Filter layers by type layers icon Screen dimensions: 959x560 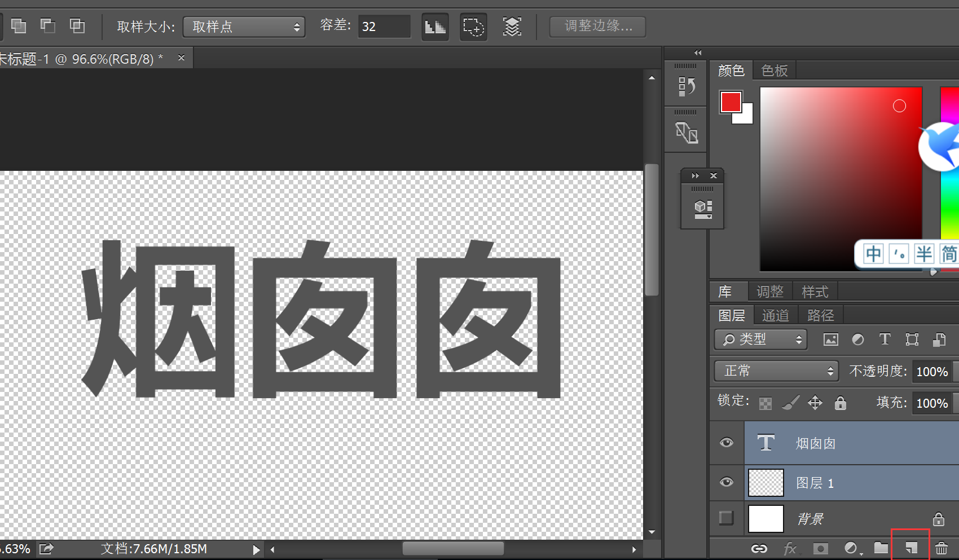885,339
